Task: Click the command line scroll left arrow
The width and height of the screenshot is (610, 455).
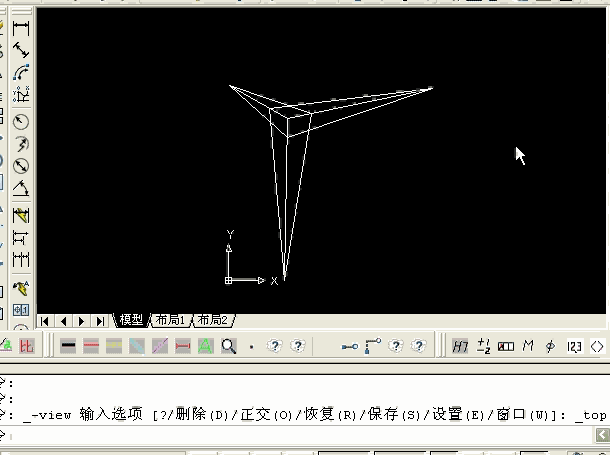Action: click(603, 435)
